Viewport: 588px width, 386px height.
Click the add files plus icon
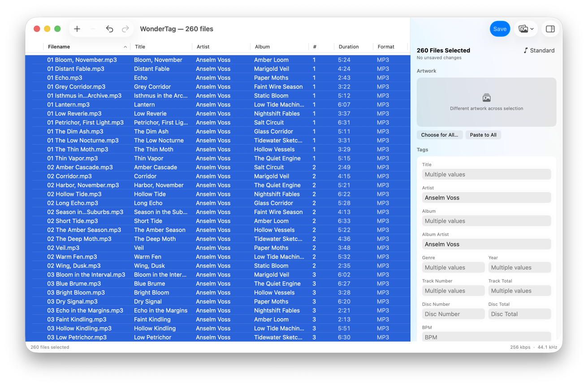click(x=77, y=29)
